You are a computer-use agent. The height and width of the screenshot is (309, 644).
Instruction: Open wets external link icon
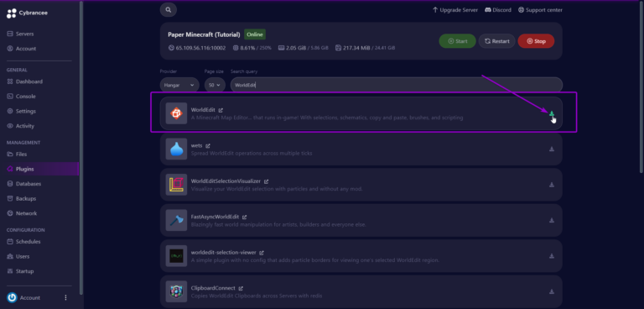[208, 145]
